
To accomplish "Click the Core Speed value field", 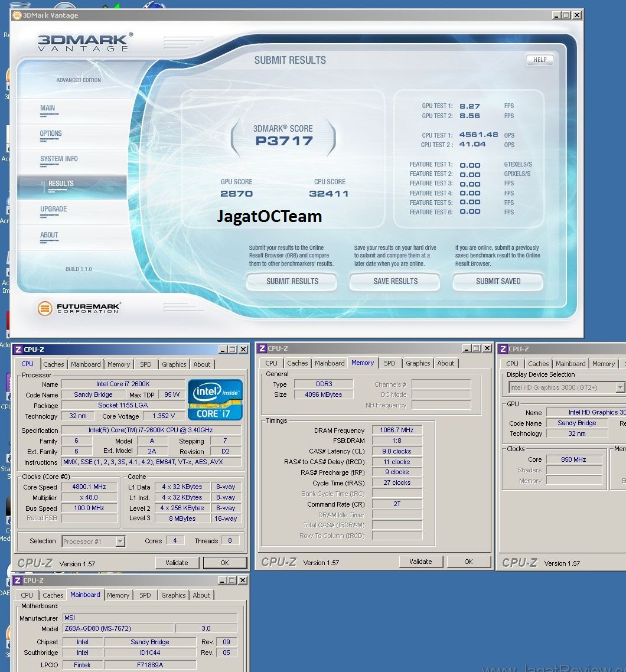I will coord(89,487).
